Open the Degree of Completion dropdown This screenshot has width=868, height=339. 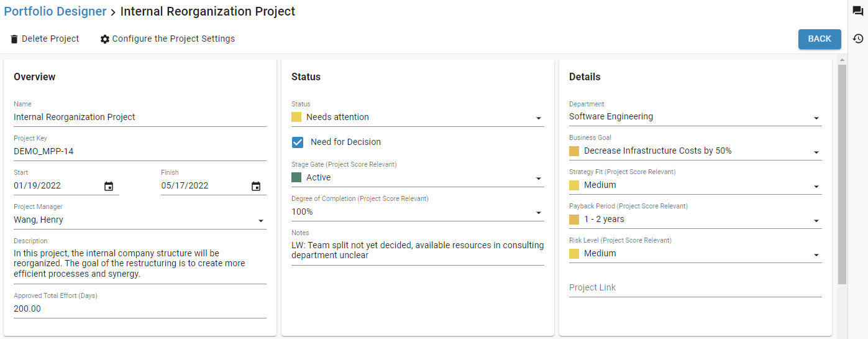(418, 211)
